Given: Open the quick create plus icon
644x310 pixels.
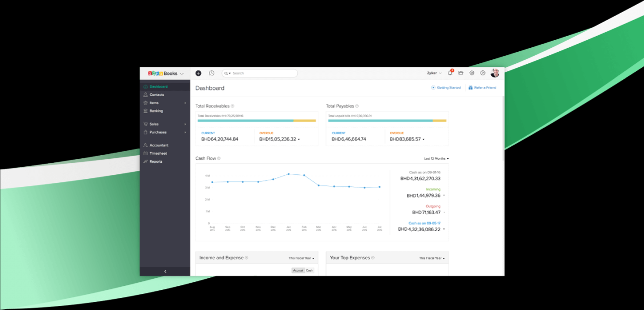Looking at the screenshot, I should 198,73.
